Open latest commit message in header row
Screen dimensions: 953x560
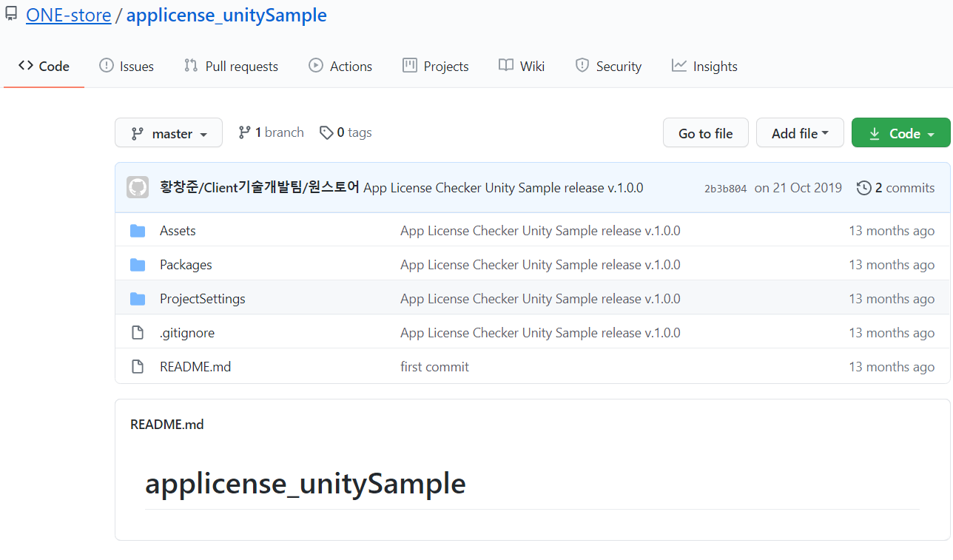(503, 188)
